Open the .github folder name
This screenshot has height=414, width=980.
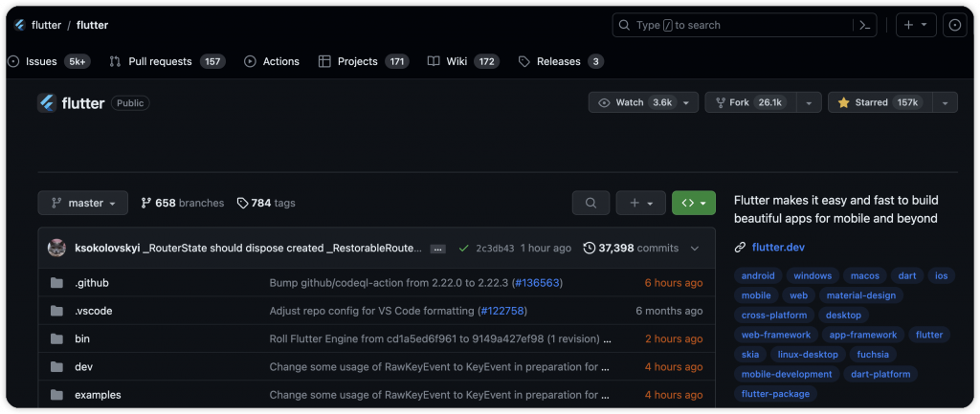[92, 283]
